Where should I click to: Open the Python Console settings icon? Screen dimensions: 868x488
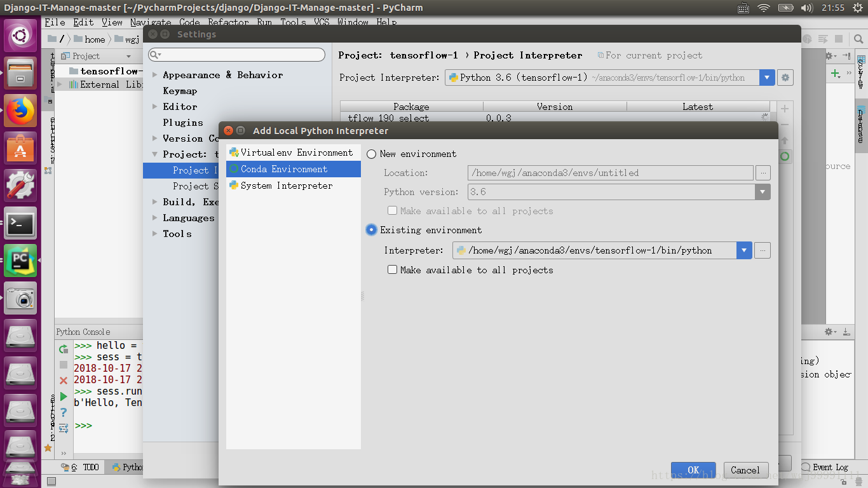click(64, 428)
